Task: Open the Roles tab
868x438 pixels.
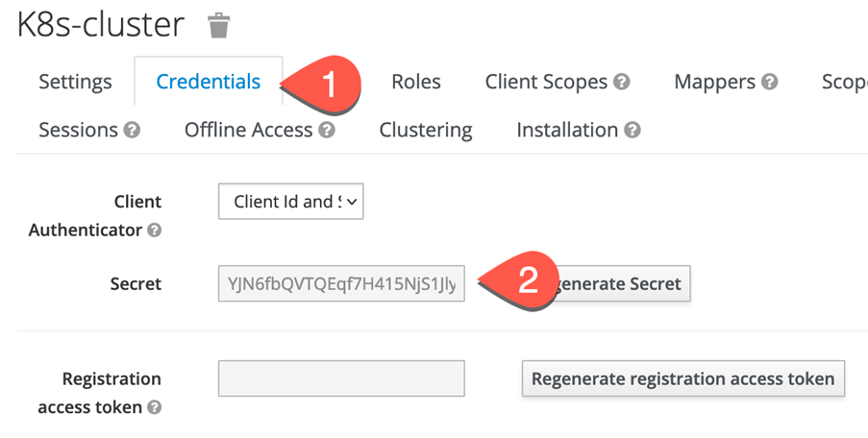Action: (415, 82)
